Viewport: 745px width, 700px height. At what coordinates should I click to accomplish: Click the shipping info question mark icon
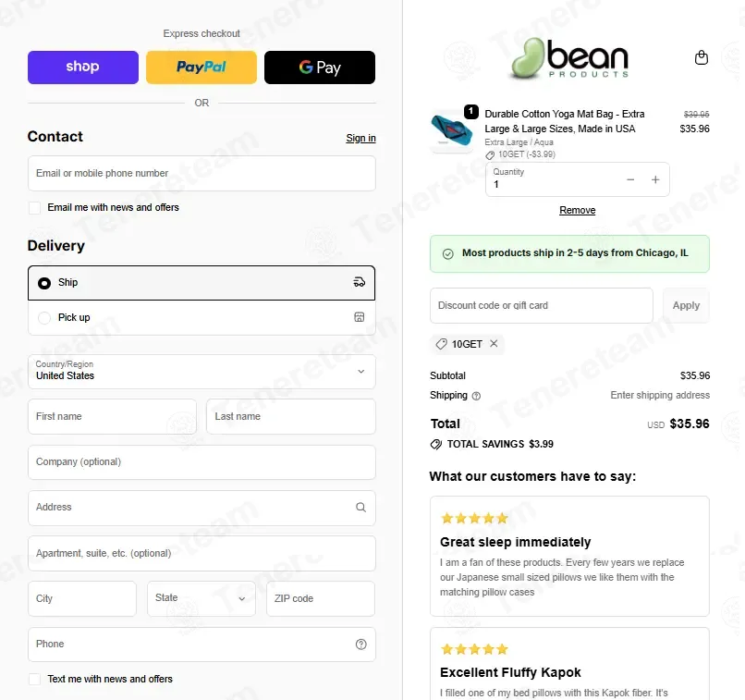476,396
